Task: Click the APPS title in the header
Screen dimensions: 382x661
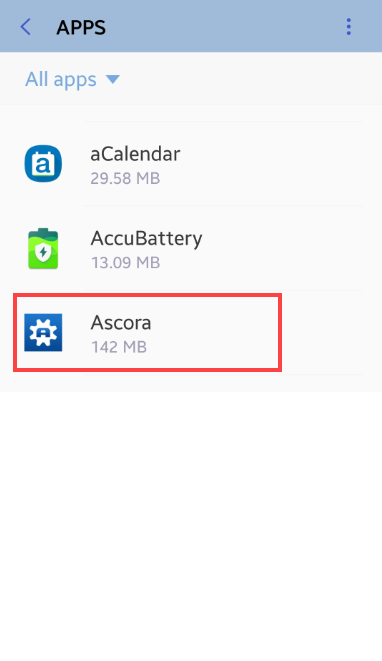Action: [81, 27]
